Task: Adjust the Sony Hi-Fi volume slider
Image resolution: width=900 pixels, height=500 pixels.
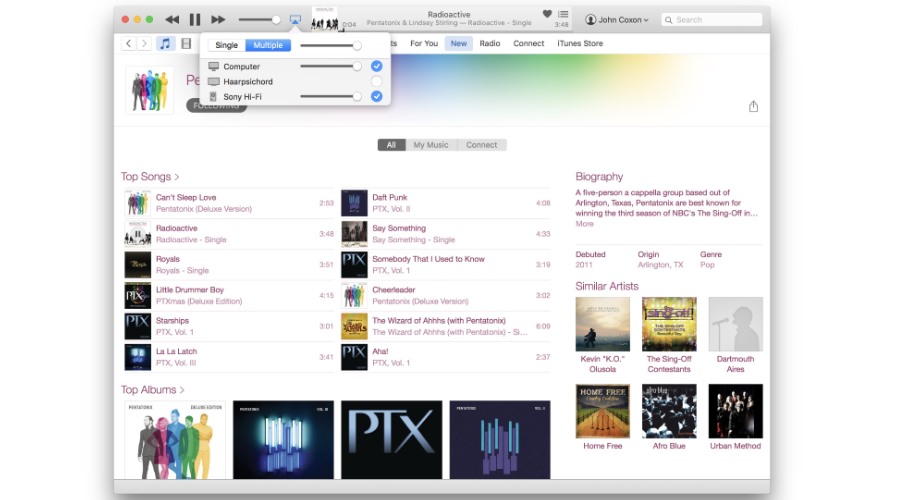Action: 331,96
